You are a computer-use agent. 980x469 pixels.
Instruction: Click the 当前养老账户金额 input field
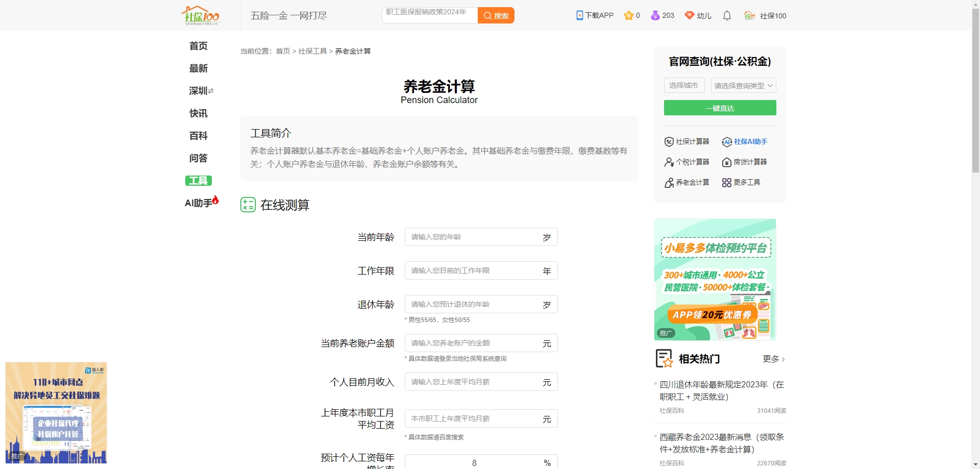pyautogui.click(x=481, y=343)
